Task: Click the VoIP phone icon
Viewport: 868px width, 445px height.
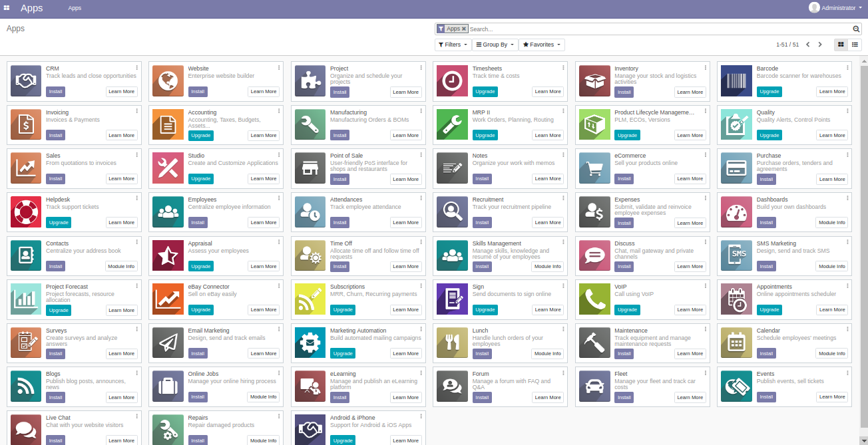Action: tap(594, 299)
